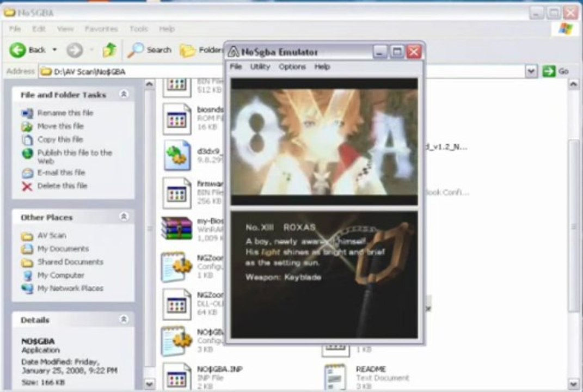Click the No$gba Emulator title bar icon
This screenshot has width=583, height=392.
click(233, 52)
